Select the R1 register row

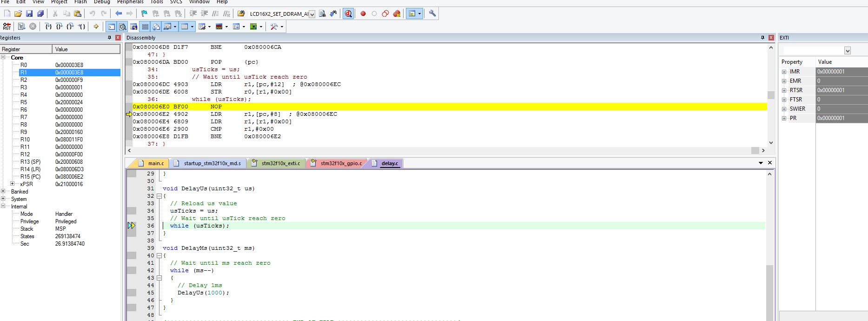pyautogui.click(x=69, y=73)
